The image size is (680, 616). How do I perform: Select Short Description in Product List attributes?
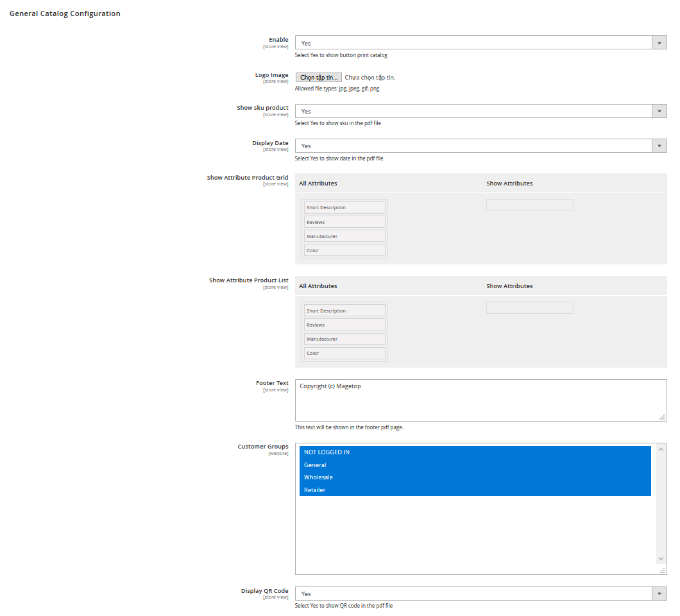click(x=344, y=311)
